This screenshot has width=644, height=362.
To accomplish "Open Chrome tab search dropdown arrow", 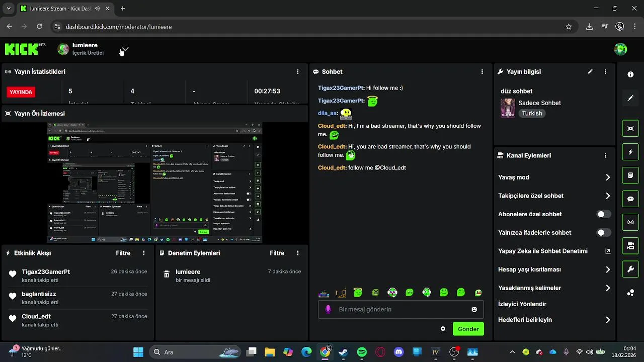I will coord(9,9).
